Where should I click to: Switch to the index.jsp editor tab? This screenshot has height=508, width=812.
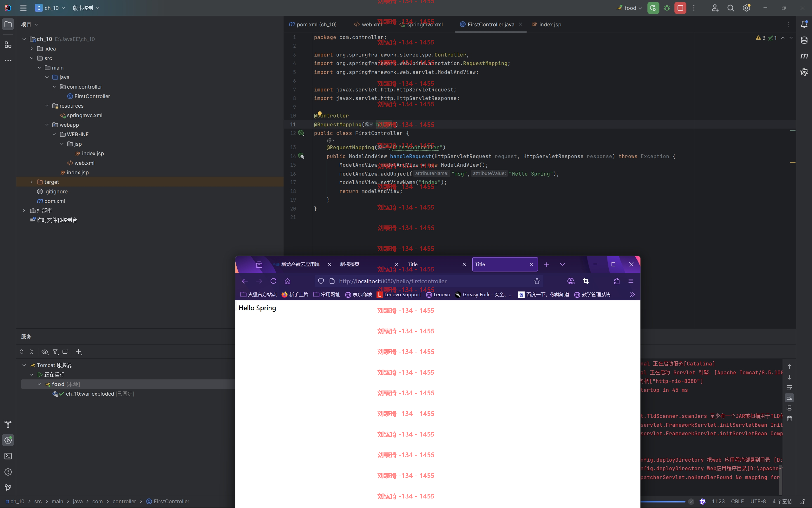point(547,24)
